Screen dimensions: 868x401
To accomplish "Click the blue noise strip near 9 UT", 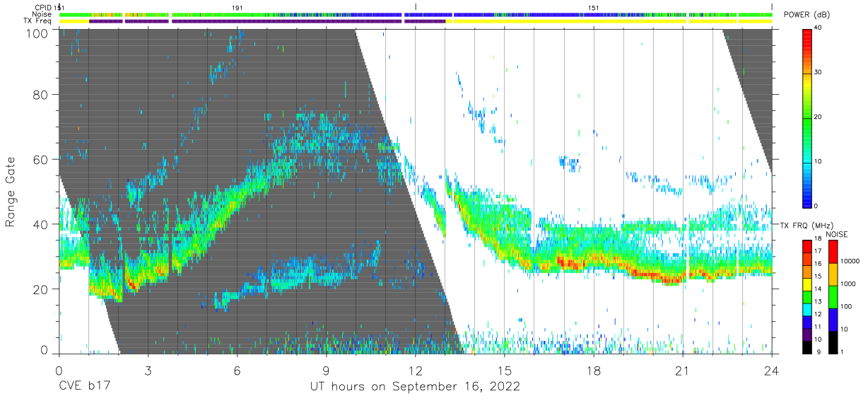I will 326,14.
